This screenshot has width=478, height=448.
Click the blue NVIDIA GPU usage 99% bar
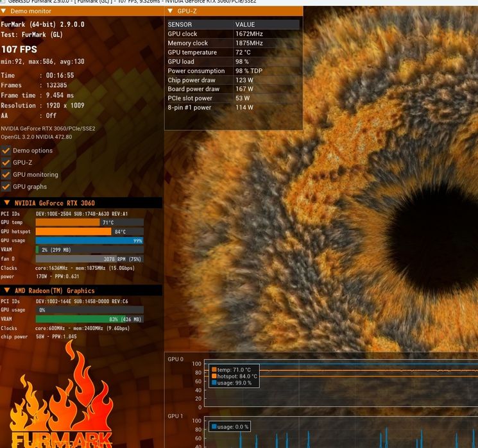[x=90, y=240]
